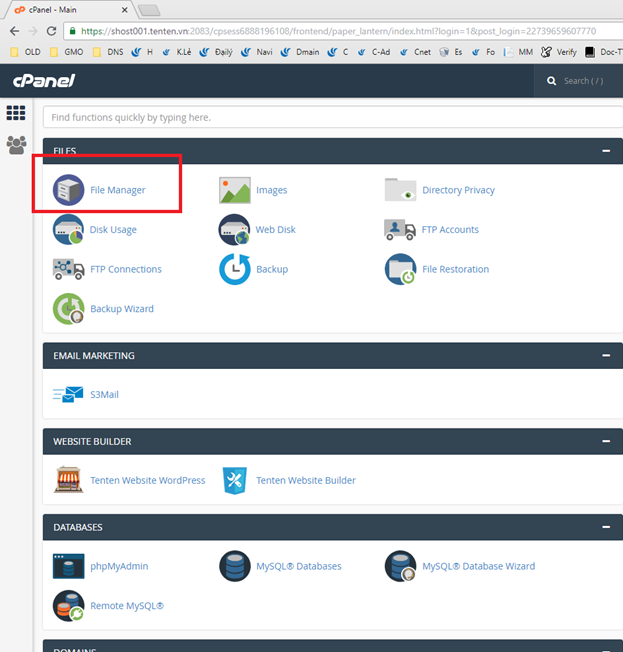Open the S3Mail envelope icon

pos(68,394)
